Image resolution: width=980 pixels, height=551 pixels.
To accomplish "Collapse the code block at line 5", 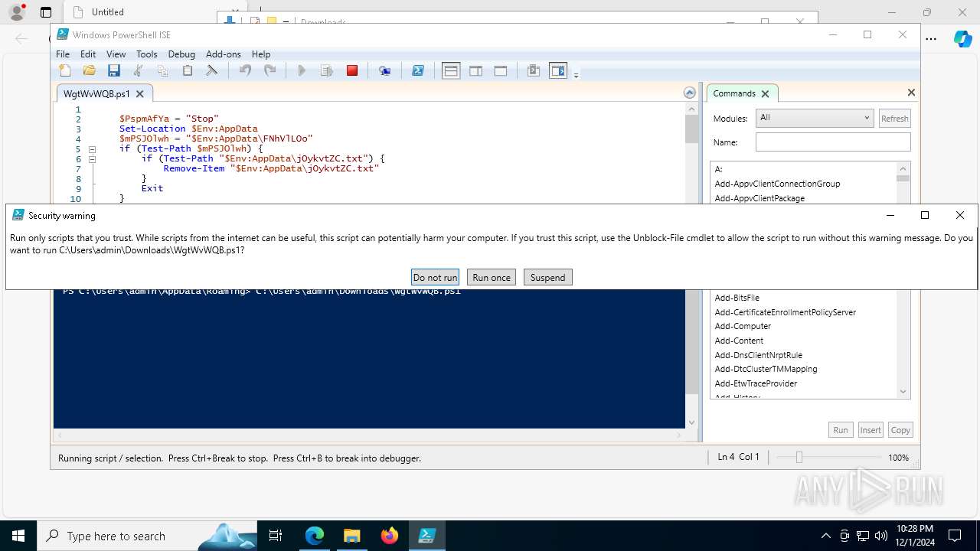I will pos(92,149).
